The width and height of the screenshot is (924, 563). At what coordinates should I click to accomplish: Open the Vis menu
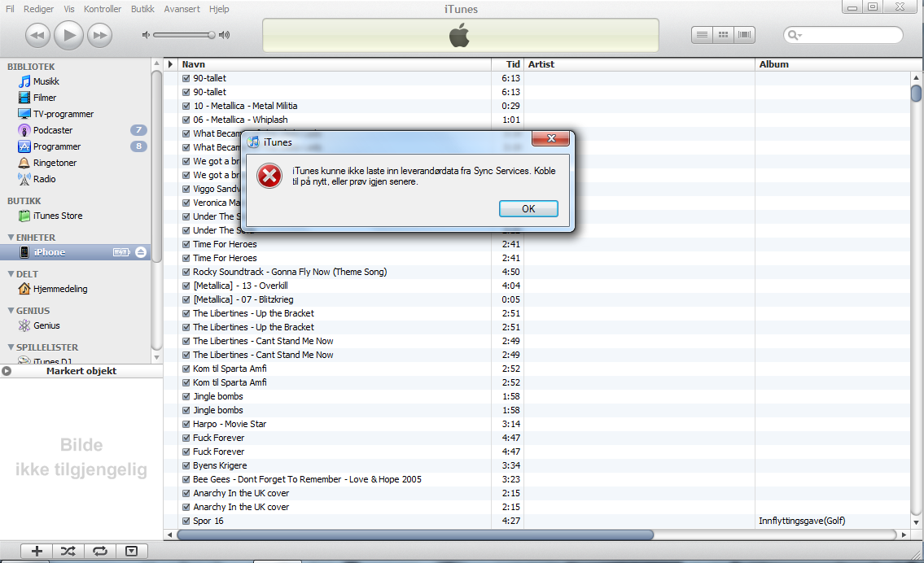pos(69,9)
